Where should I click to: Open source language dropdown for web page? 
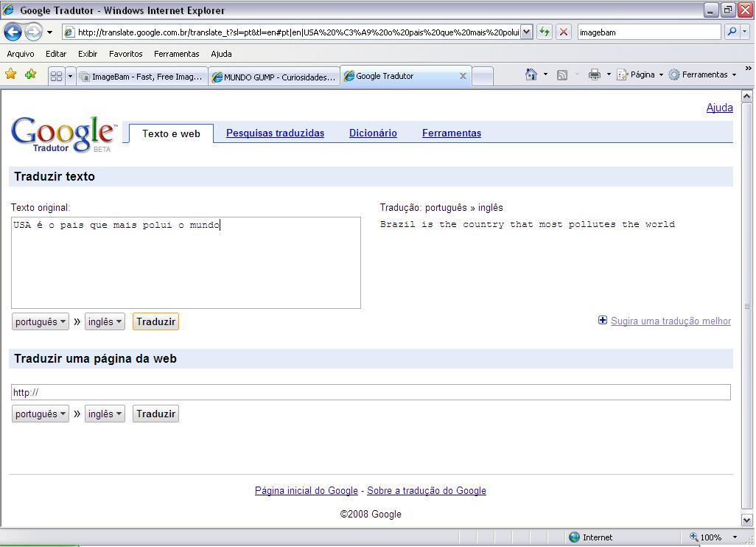(x=41, y=414)
